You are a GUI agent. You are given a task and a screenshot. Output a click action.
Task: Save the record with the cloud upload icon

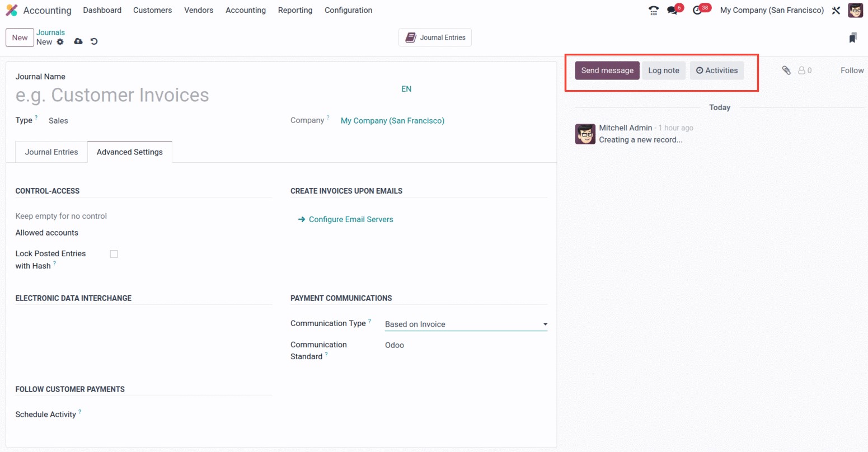78,41
